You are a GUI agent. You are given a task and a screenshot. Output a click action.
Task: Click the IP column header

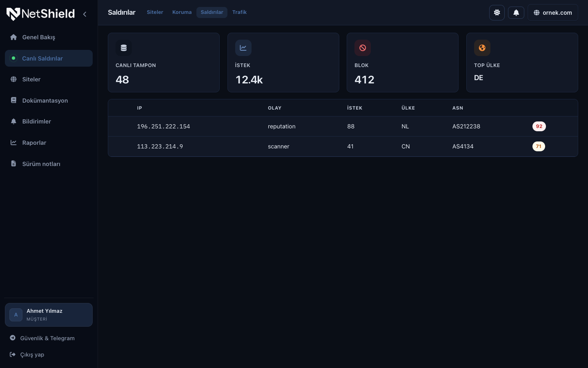(140, 108)
